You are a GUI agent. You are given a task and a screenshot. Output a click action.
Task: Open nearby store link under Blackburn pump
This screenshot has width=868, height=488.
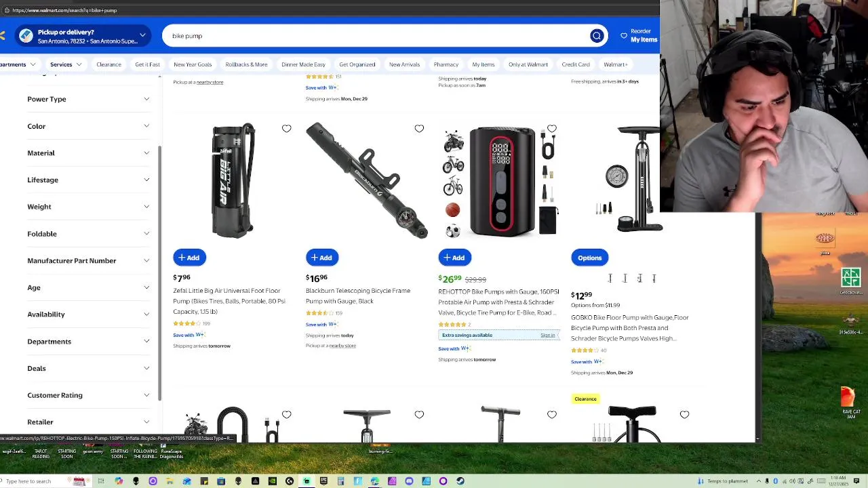(x=342, y=346)
